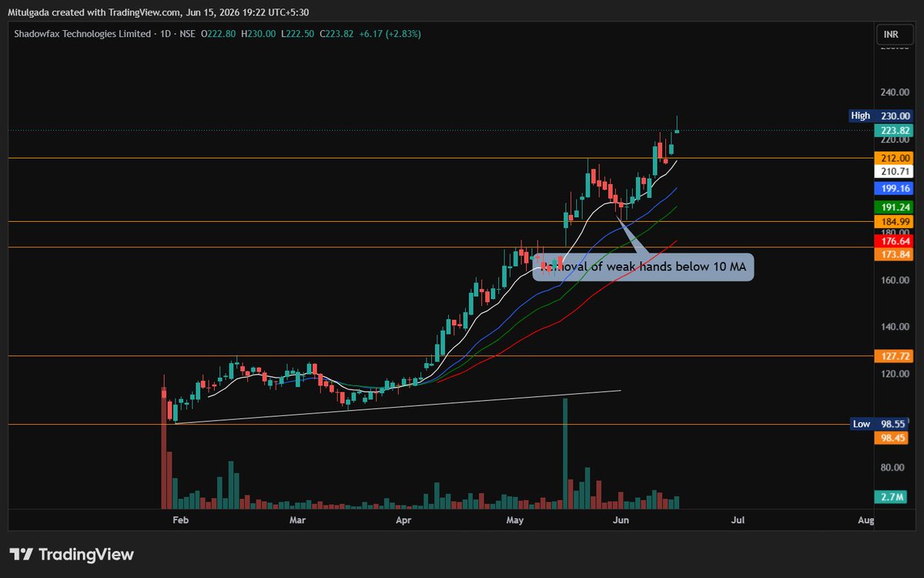The image size is (924, 578).
Task: Select the orange 212.00 price label
Action: tap(893, 158)
